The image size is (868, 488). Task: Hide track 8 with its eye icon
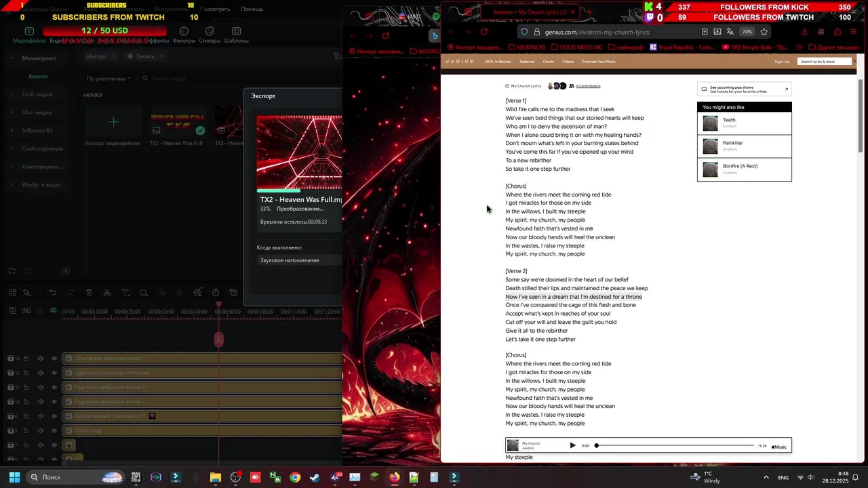coord(54,430)
